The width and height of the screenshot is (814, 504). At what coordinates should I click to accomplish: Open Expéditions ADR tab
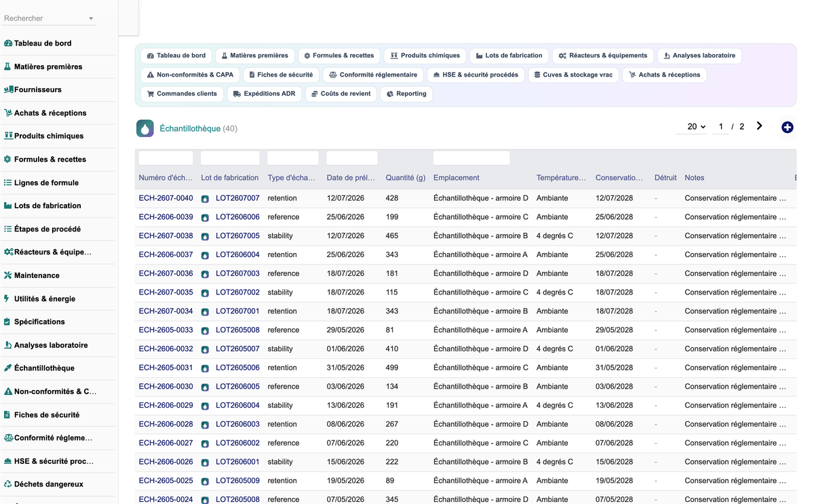point(264,94)
